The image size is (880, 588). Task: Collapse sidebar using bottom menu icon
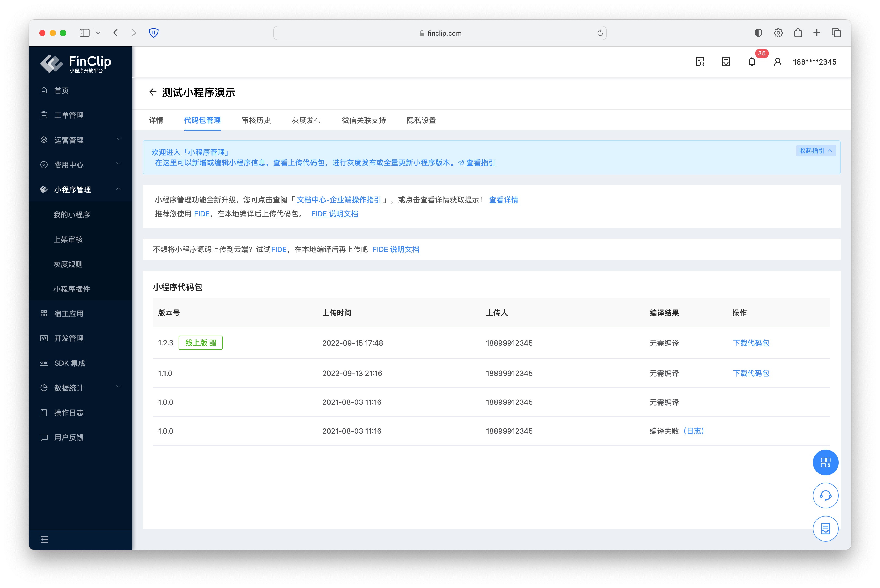coord(44,539)
